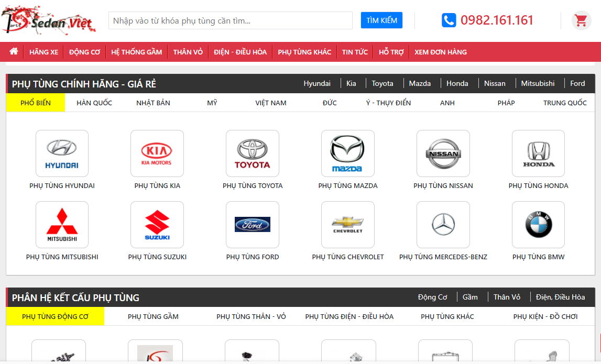
Task: Click the Điện, Điều Hòa header link
Action: (560, 297)
